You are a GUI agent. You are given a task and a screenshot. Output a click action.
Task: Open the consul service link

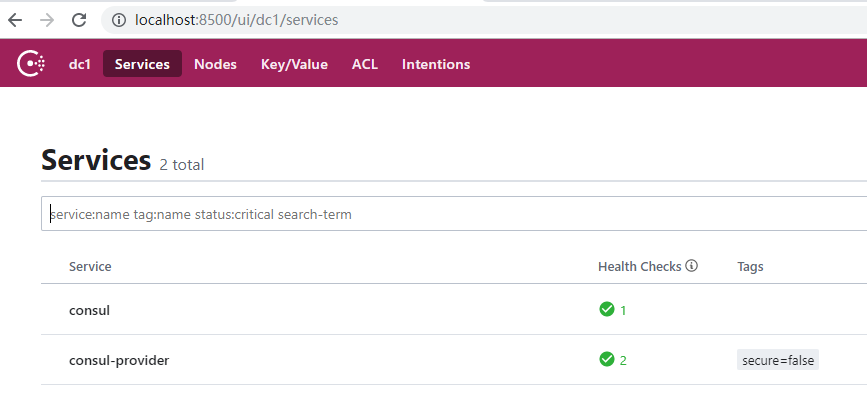click(89, 310)
